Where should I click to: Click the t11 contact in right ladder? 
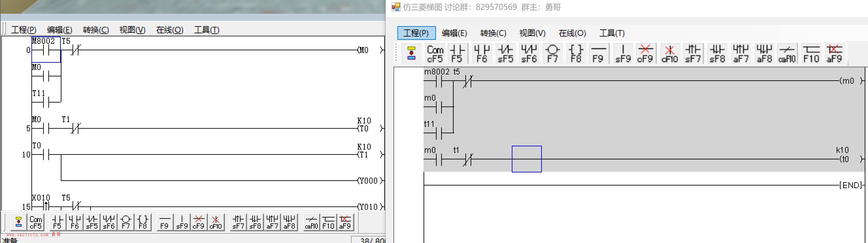click(x=439, y=133)
